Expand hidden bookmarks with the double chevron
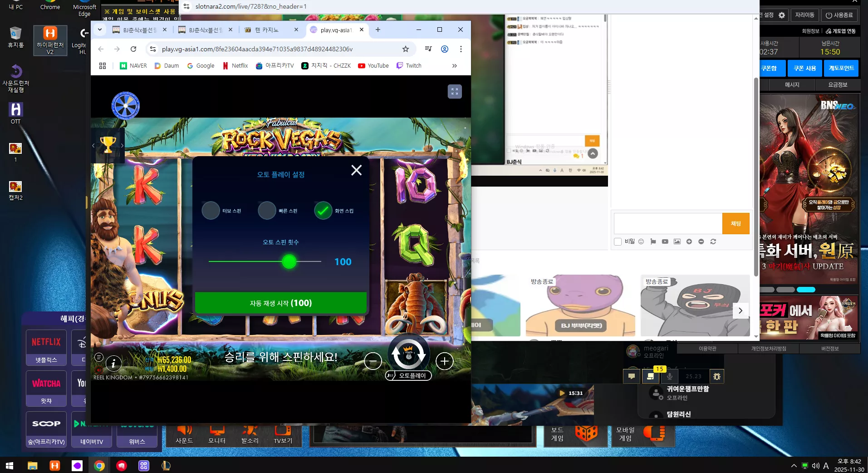 (455, 66)
